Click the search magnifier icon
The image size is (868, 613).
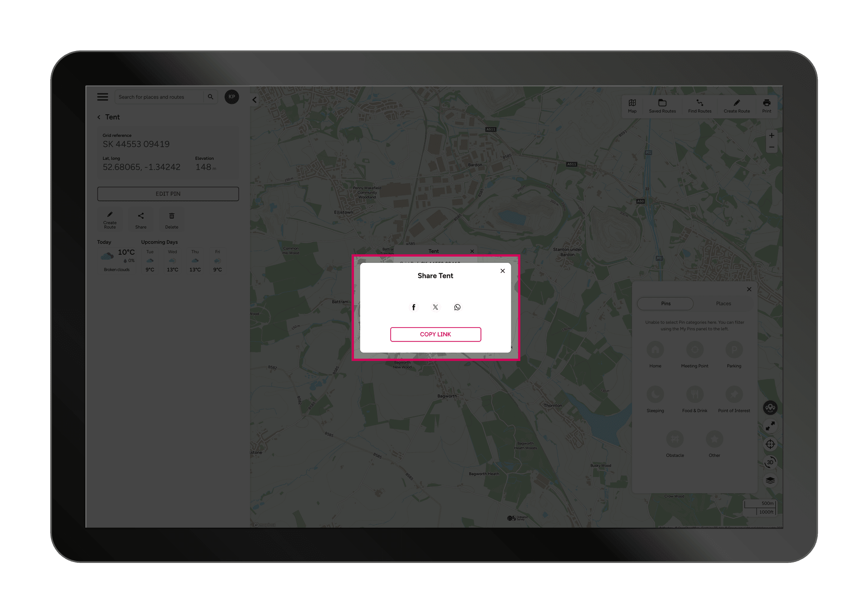click(210, 97)
